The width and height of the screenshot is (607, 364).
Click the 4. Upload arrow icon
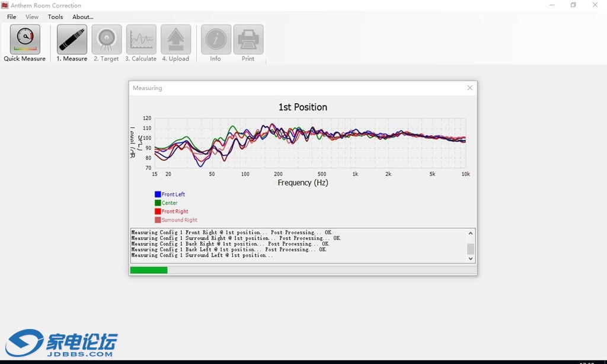tap(175, 40)
